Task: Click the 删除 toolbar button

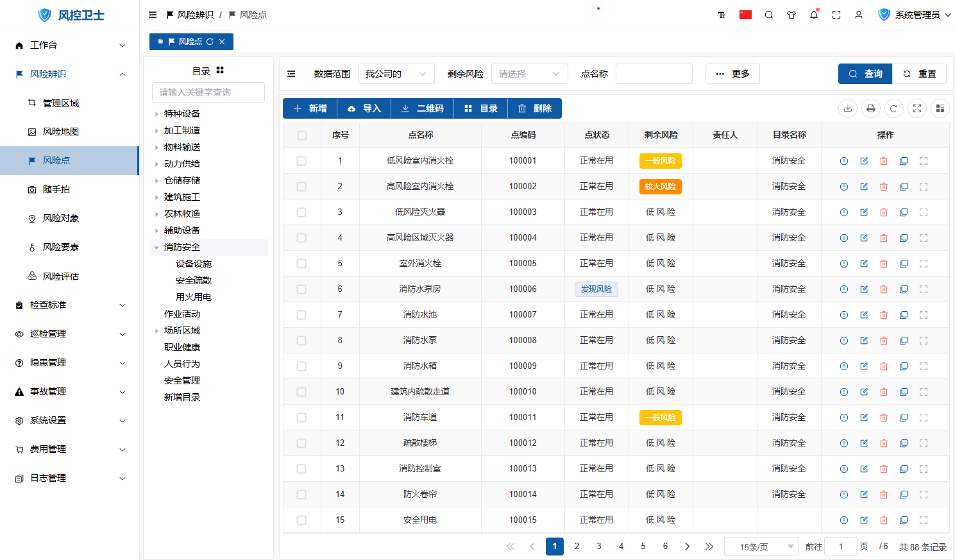Action: tap(535, 108)
